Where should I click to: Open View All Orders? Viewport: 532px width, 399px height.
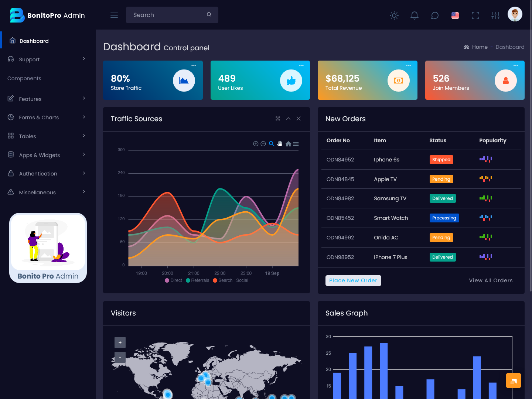pyautogui.click(x=491, y=280)
